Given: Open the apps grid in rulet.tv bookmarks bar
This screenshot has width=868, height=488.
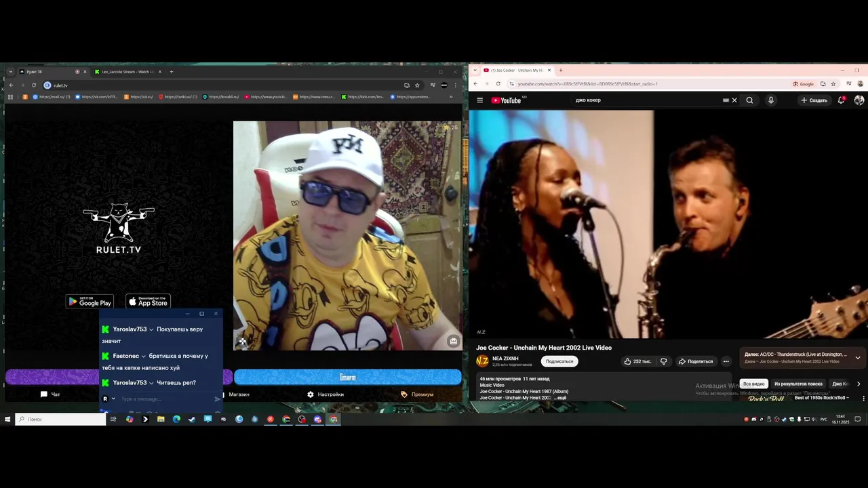Looking at the screenshot, I should [10, 97].
